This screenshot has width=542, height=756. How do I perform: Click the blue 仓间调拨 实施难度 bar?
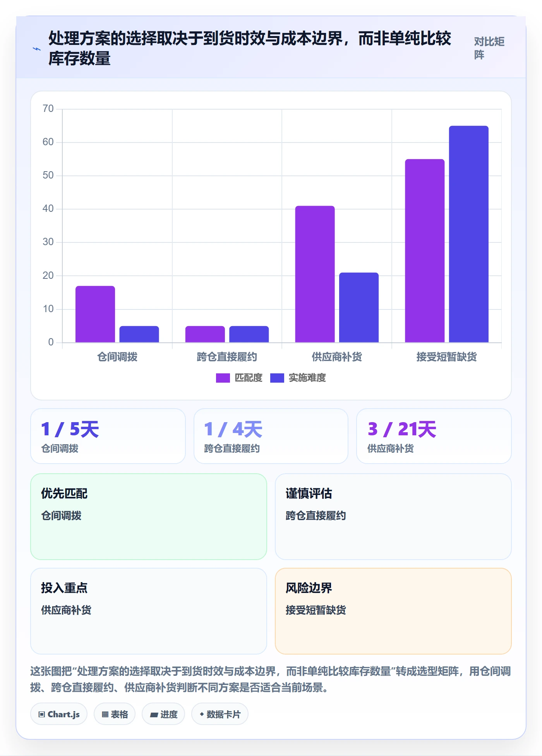point(139,334)
